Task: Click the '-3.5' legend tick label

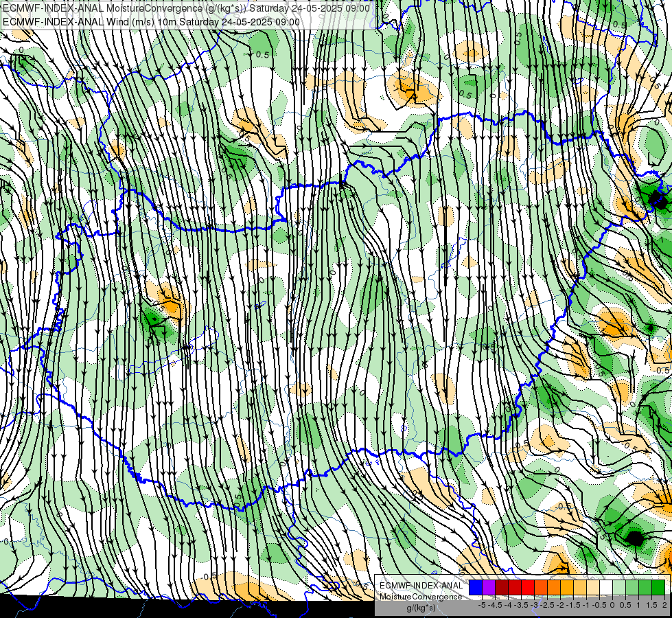Action: click(x=521, y=605)
